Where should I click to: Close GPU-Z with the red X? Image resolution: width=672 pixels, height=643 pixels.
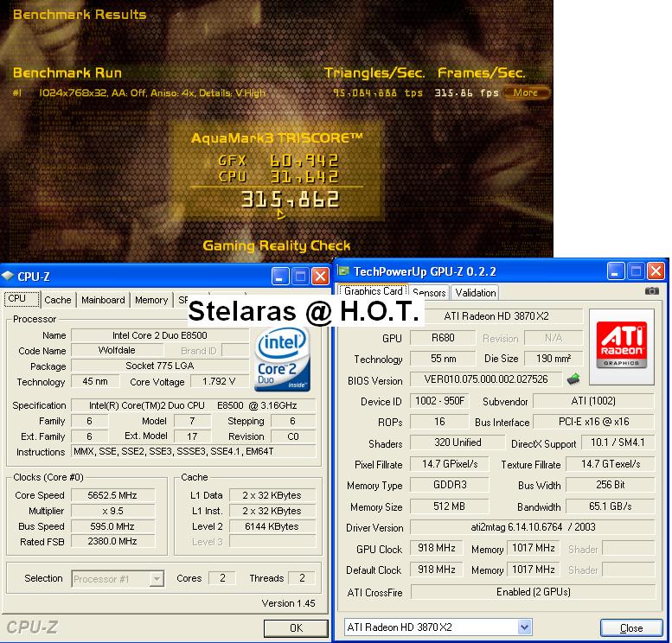tap(656, 271)
